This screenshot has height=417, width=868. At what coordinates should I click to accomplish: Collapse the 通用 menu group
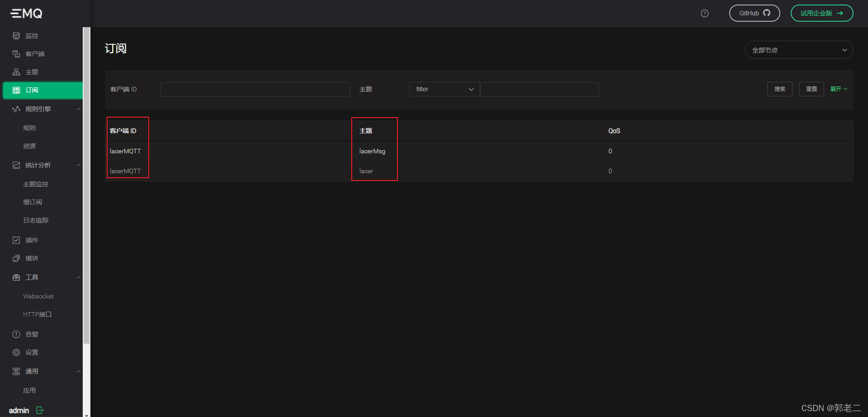(x=78, y=371)
